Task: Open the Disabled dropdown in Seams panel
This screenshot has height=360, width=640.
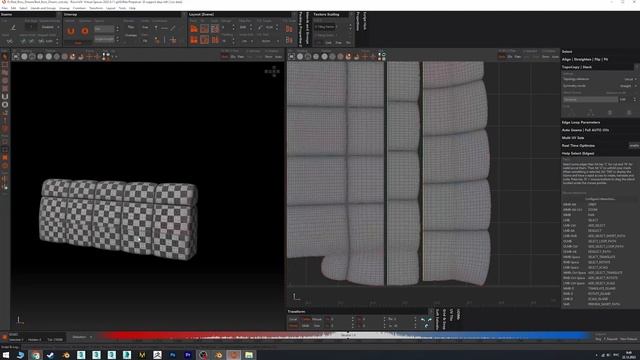Action: (49, 27)
